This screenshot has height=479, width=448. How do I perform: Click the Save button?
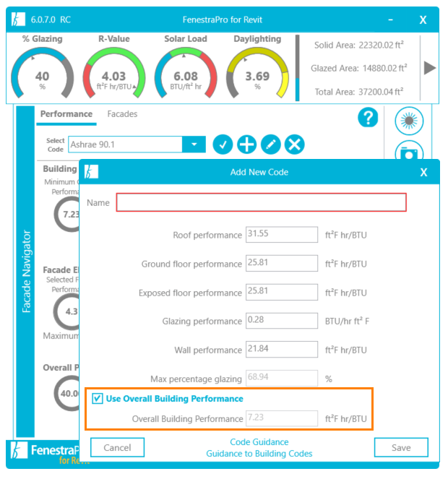[401, 447]
